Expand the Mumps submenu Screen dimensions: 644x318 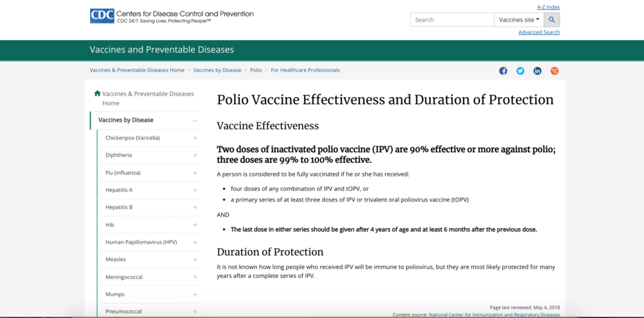tap(195, 294)
